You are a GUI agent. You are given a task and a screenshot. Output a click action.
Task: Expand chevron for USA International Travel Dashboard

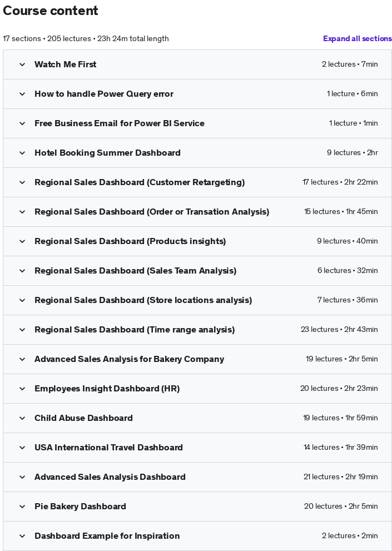[x=22, y=448]
